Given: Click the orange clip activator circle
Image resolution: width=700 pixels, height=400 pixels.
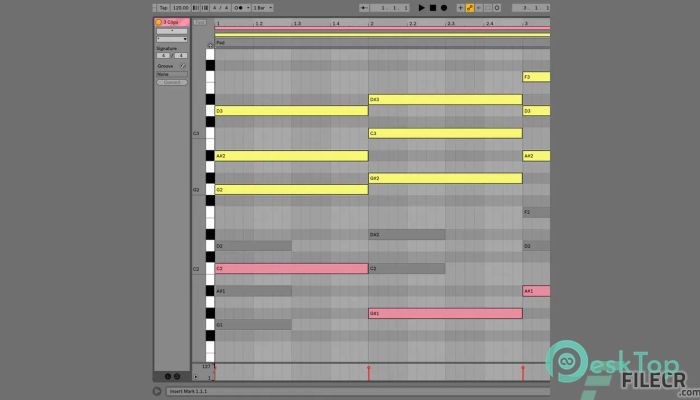Looking at the screenshot, I should (158, 22).
